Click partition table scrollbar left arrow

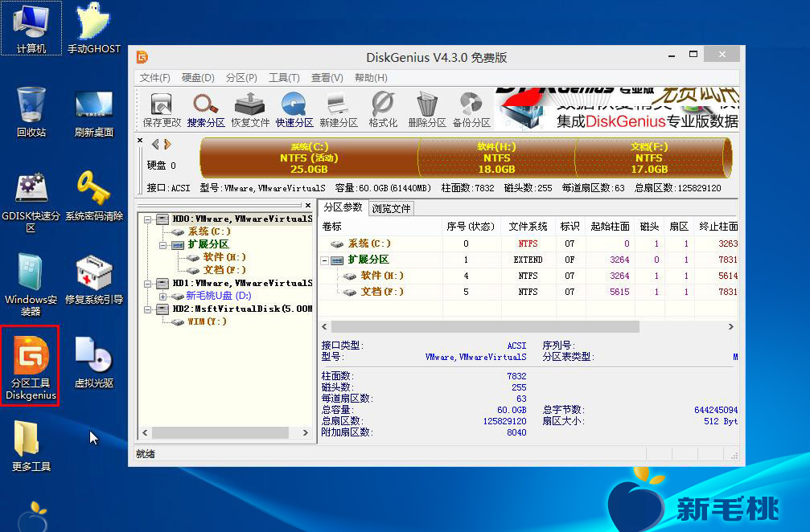point(324,326)
